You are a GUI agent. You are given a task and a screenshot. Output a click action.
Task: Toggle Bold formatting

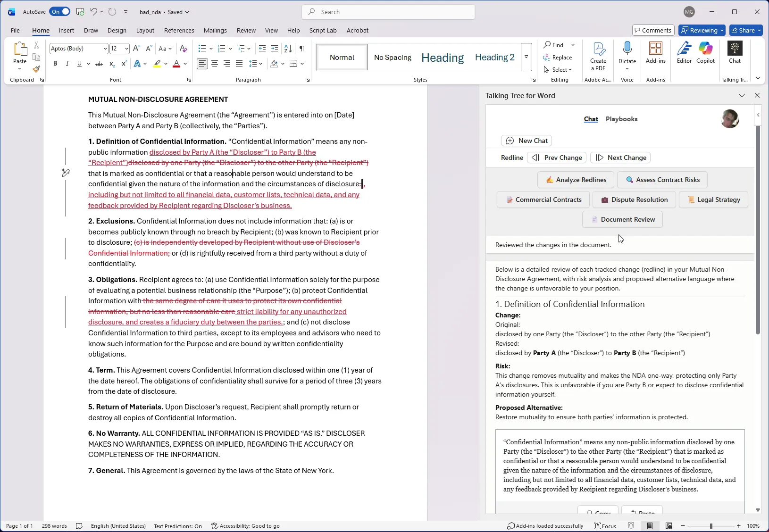click(55, 64)
